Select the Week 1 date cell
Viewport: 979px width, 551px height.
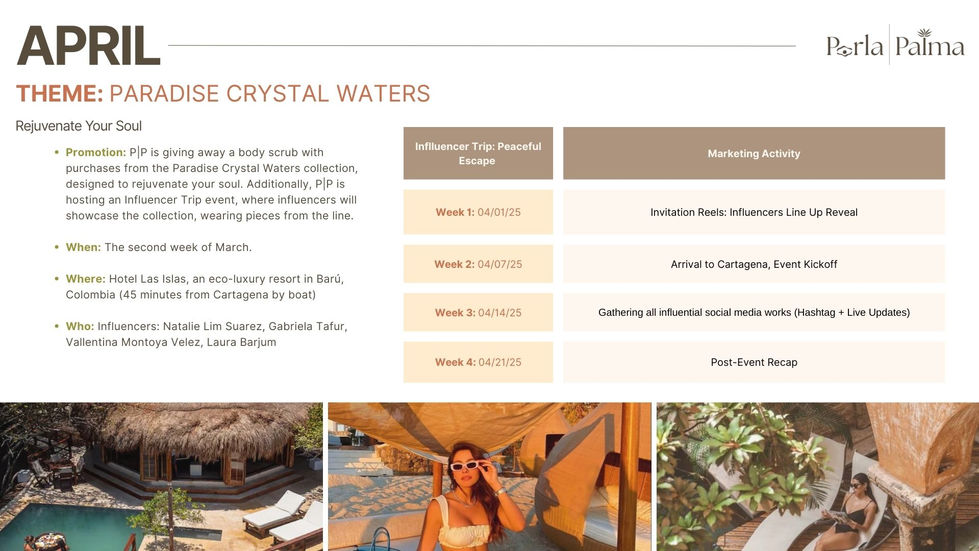point(478,212)
